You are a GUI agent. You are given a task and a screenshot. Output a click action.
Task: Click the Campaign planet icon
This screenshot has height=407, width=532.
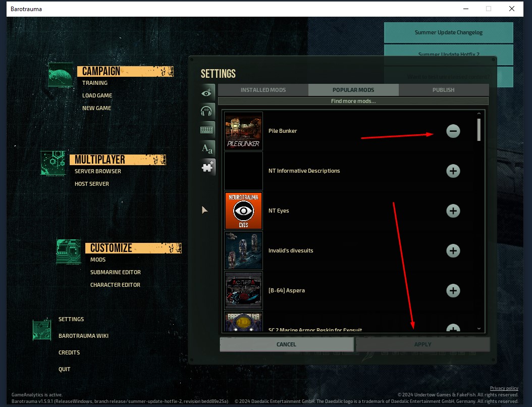click(61, 75)
